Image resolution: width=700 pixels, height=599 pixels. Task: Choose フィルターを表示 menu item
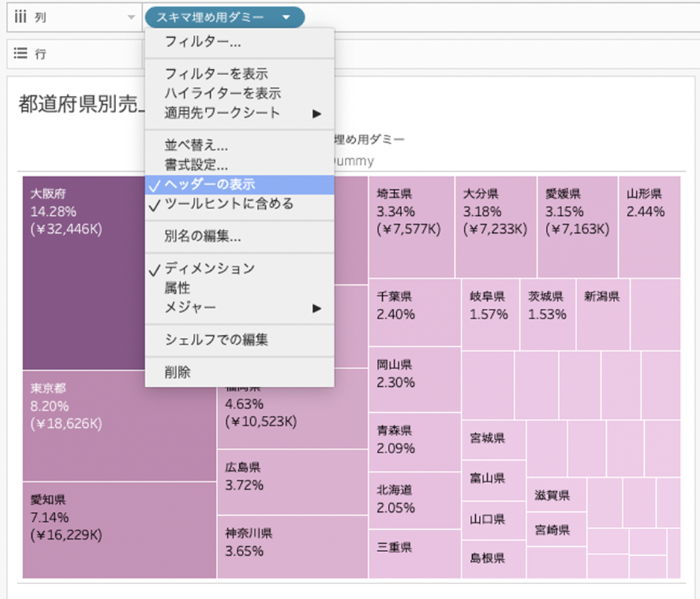240,74
